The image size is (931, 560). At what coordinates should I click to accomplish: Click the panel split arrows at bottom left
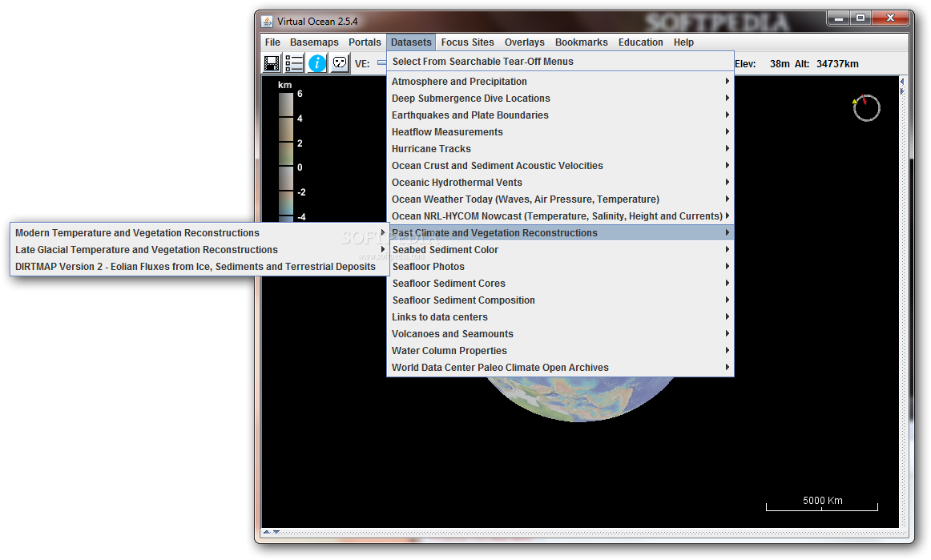pyautogui.click(x=272, y=532)
